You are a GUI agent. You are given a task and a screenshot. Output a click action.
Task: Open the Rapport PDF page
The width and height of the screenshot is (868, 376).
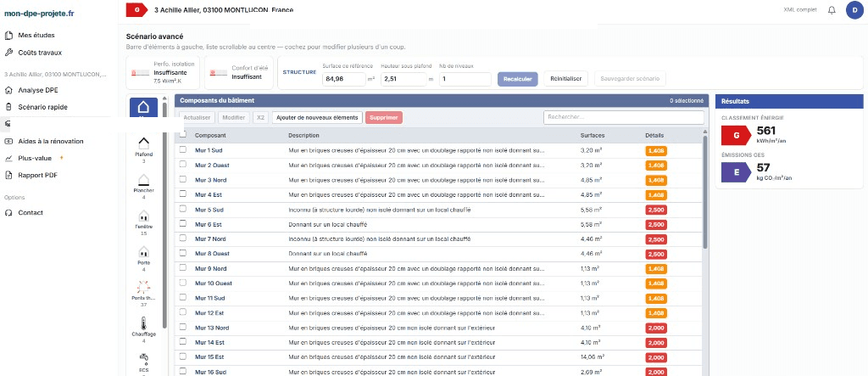click(37, 175)
